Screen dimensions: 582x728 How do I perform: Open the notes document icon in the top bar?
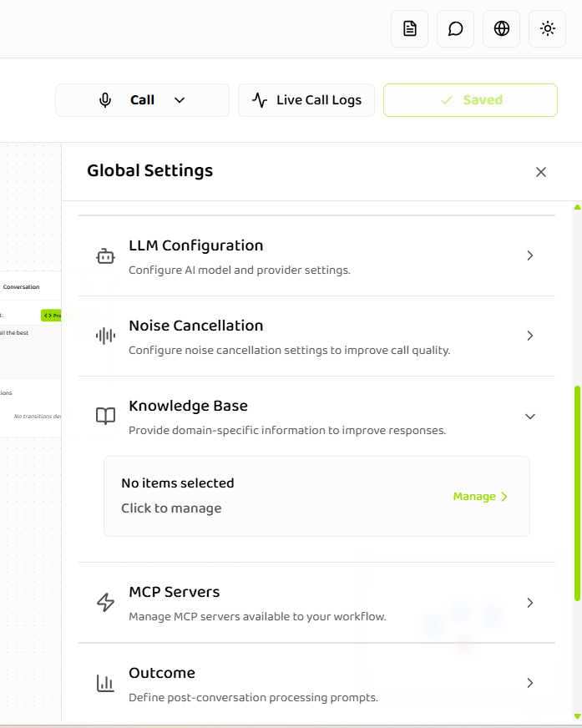409,28
